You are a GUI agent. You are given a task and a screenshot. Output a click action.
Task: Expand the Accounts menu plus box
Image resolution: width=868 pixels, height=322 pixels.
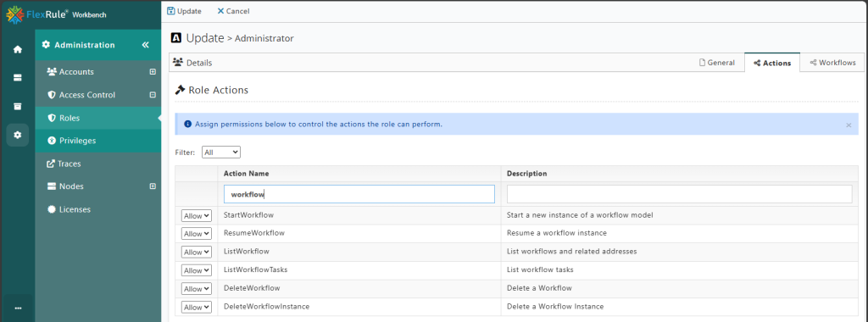click(x=153, y=72)
